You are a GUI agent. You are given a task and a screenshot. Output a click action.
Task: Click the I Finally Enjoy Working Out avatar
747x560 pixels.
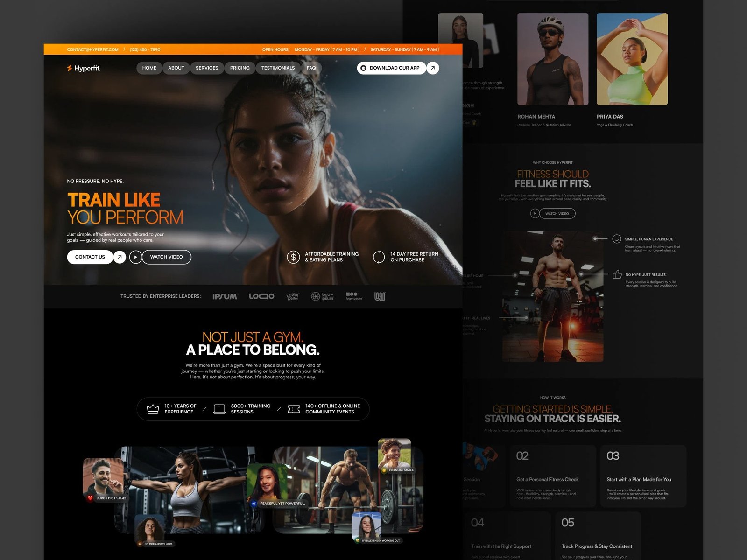click(367, 526)
